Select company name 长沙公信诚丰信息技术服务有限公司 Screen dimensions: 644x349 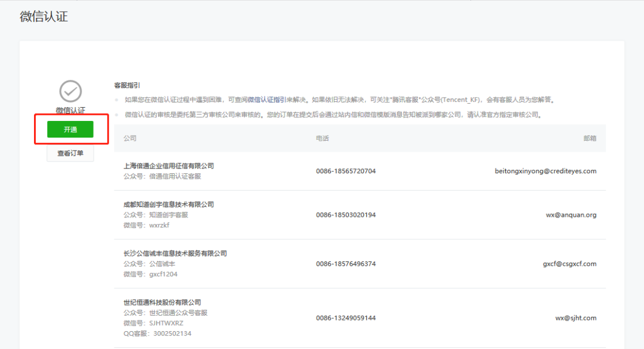175,254
